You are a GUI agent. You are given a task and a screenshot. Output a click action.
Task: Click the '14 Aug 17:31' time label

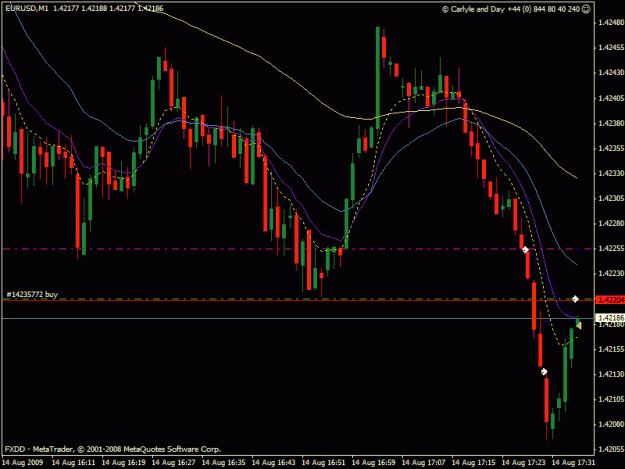click(x=574, y=463)
